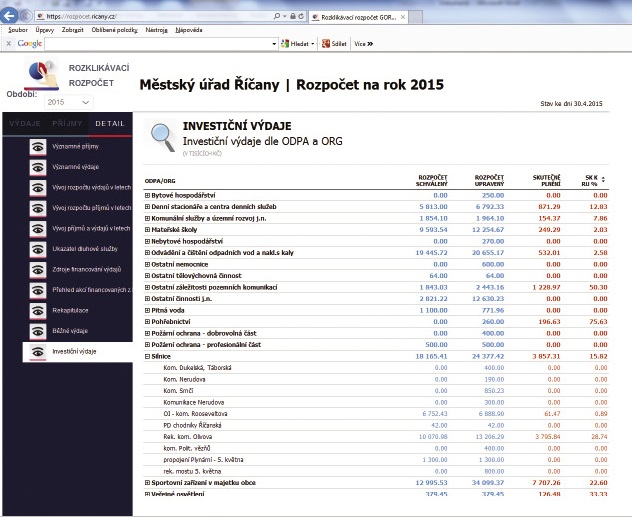Click the refresh icon in address bar
Viewport: 632px width, 517px height.
(301, 17)
